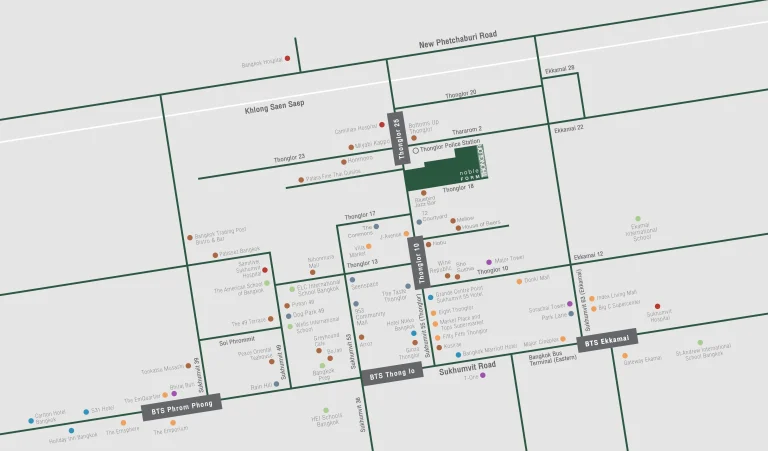Image resolution: width=768 pixels, height=451 pixels.
Task: Click the Thonglor 13 street label
Action: 362,264
